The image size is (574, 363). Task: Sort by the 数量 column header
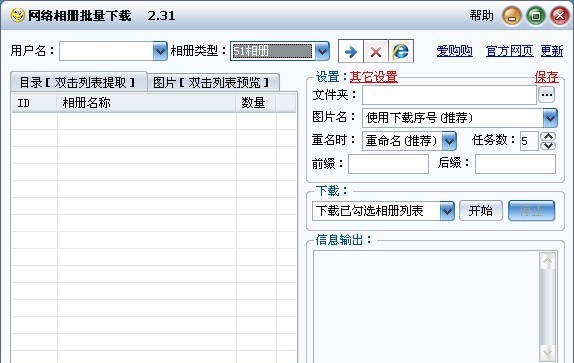tap(256, 103)
